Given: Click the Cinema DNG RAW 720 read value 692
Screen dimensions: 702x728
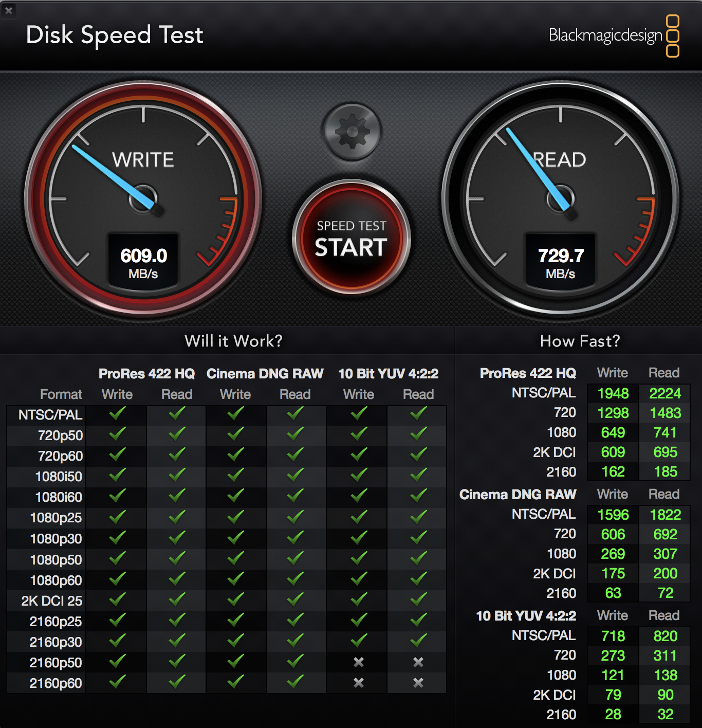Looking at the screenshot, I should click(x=665, y=534).
